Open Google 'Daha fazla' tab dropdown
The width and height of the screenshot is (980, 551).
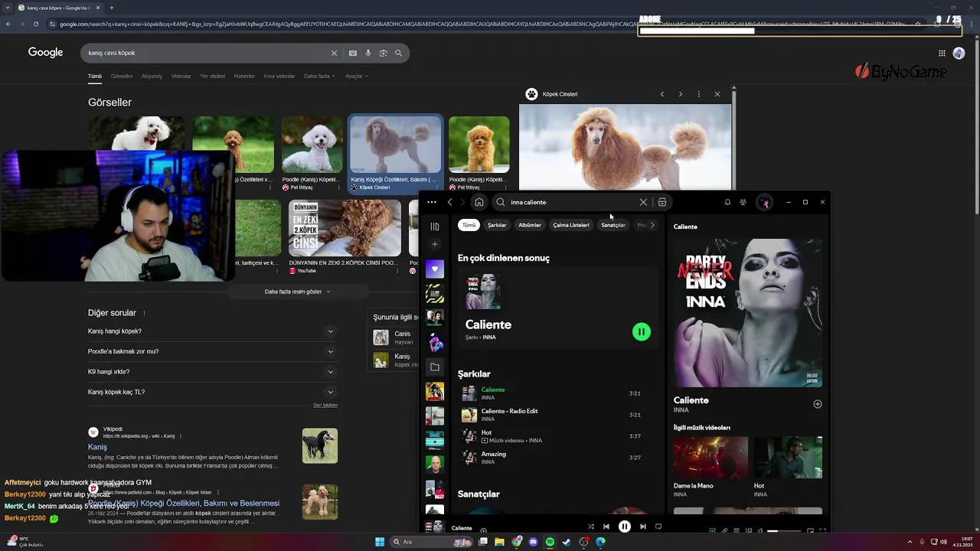point(318,76)
